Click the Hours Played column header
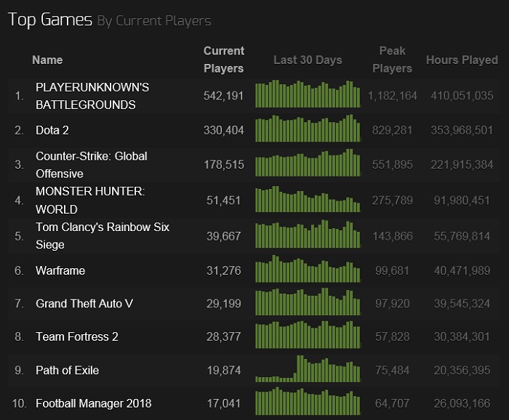Image resolution: width=509 pixels, height=420 pixels. pos(462,60)
